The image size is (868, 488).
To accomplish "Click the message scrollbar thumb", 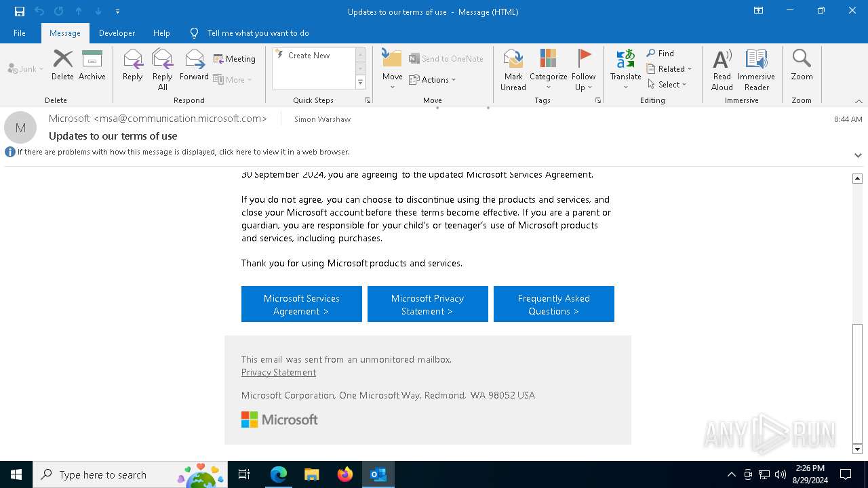I will point(857,384).
